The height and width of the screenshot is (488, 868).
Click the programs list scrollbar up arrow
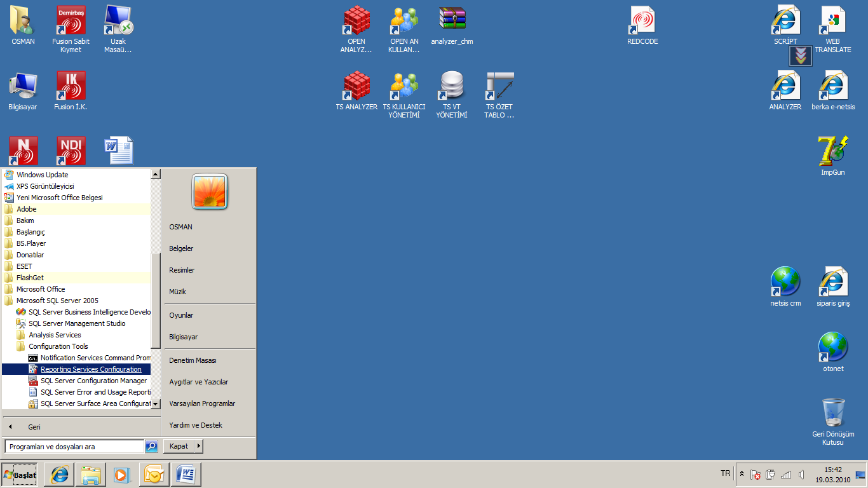click(x=156, y=174)
